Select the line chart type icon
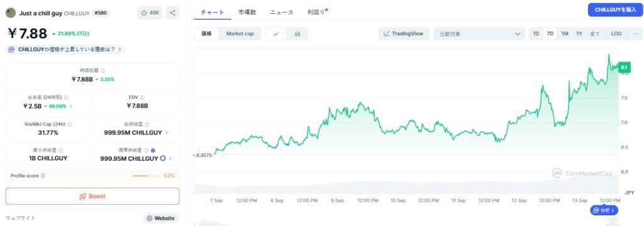The height and width of the screenshot is (226, 644). [x=276, y=34]
